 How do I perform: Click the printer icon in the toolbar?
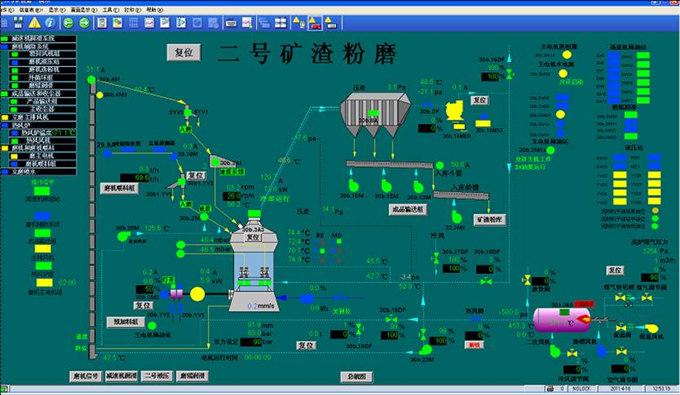[x=231, y=23]
